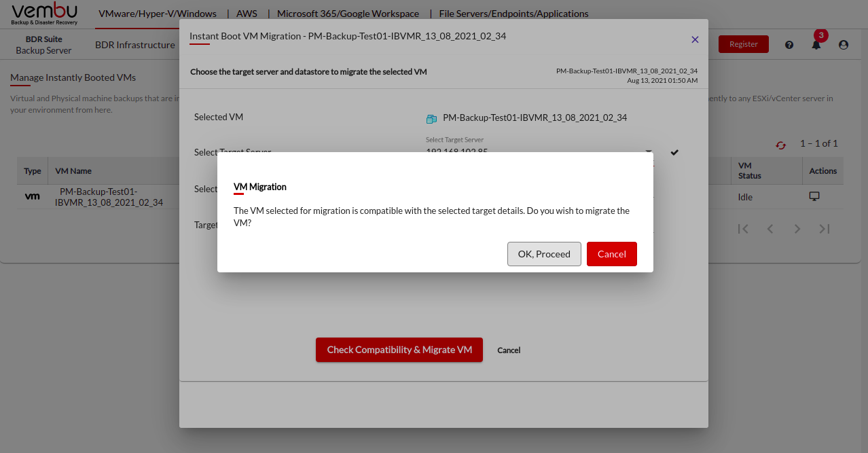Screen dimensions: 868x453
Task: Click the monitor action icon for PM-Backup-Test01
Action: tap(814, 196)
